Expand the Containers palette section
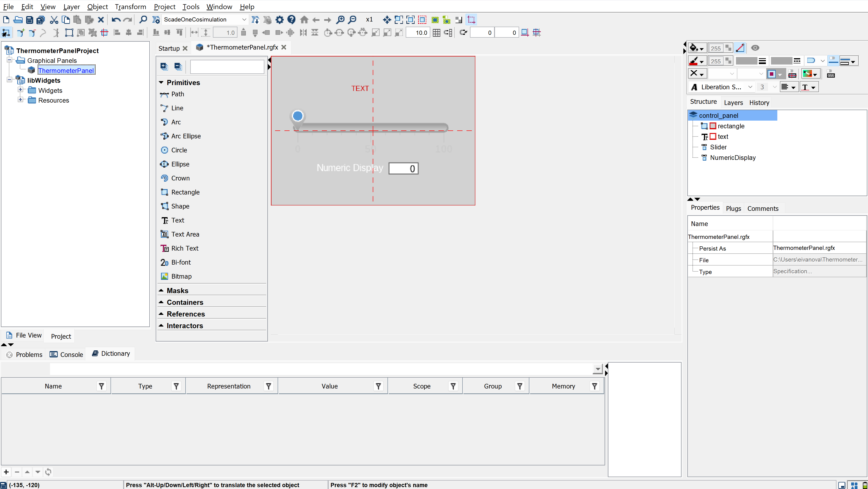 tap(185, 302)
